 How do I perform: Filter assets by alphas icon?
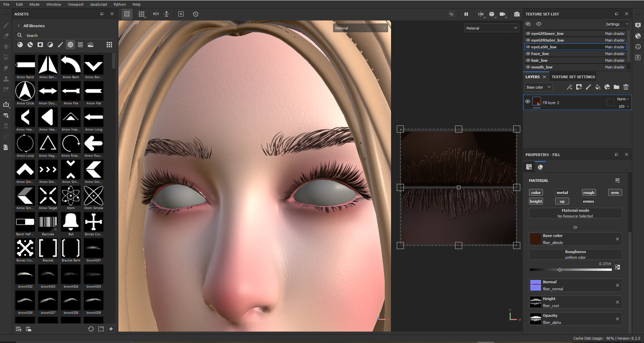pos(70,45)
